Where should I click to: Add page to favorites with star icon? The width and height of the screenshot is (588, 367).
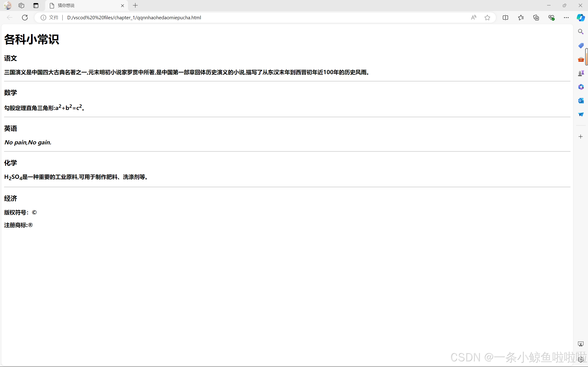(x=487, y=17)
